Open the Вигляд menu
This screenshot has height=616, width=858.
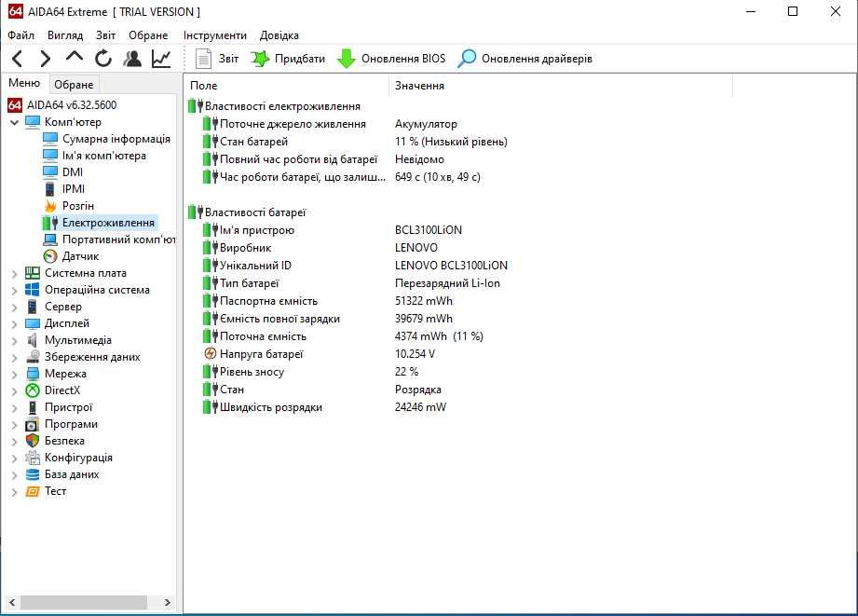65,35
